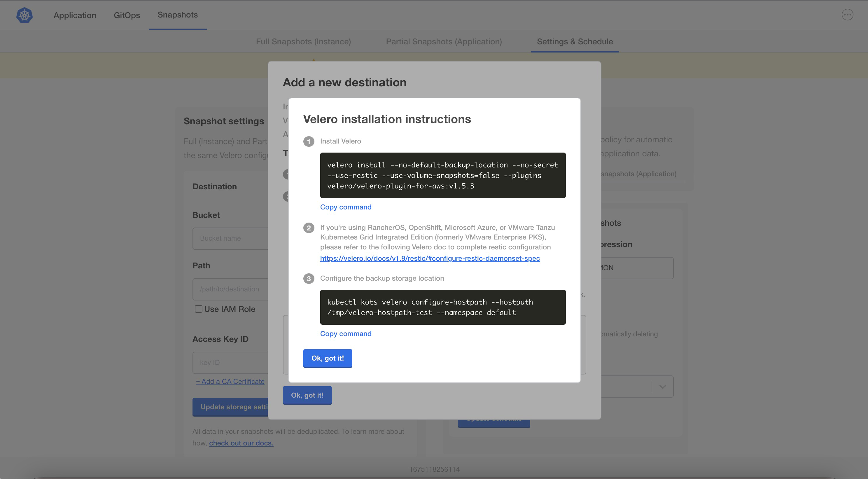Switch to Settings & Schedule tab

575,41
